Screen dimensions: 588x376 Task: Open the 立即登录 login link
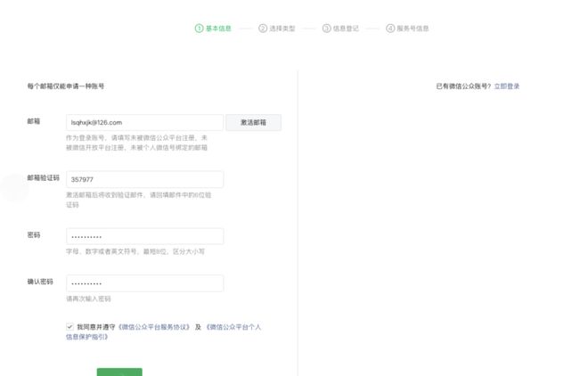(506, 86)
